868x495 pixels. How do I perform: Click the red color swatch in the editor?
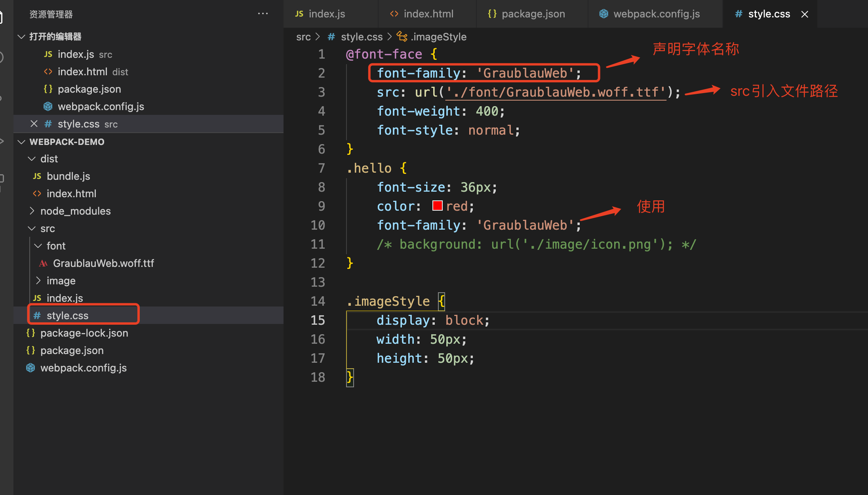(437, 206)
